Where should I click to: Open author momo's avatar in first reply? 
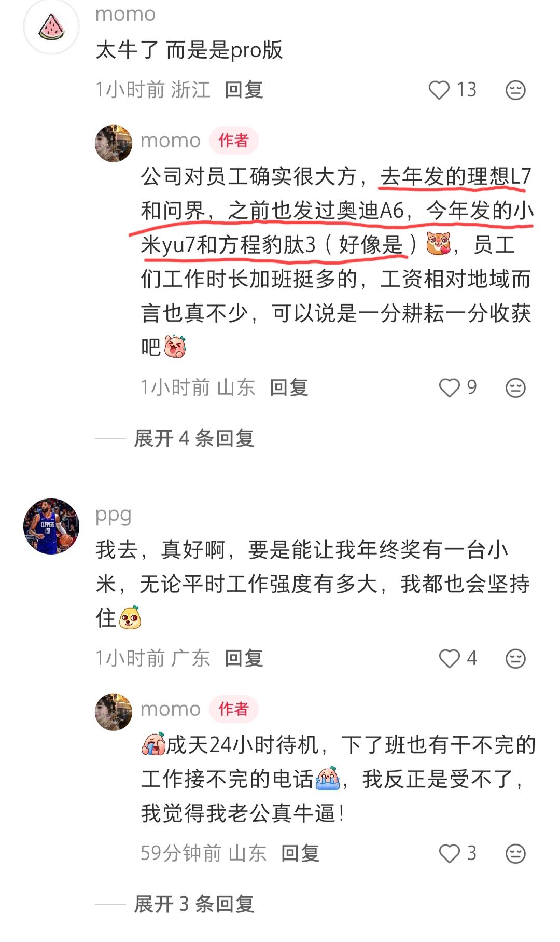coord(114,143)
